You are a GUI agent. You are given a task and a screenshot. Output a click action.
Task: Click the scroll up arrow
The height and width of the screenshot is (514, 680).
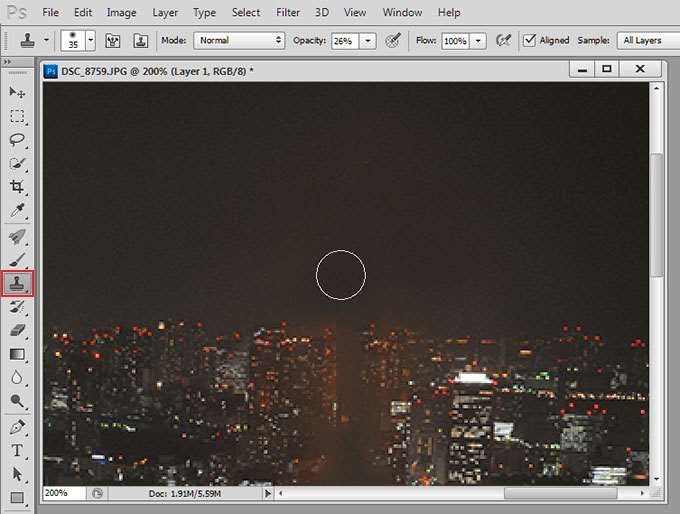coord(657,88)
